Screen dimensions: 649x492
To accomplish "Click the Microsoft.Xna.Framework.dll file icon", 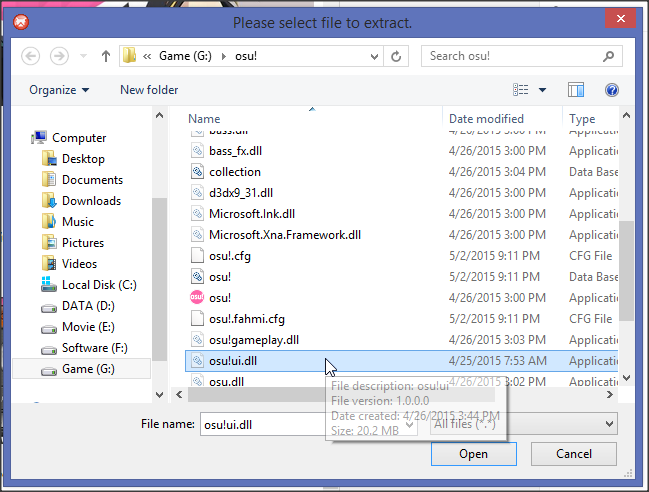I will pos(197,234).
